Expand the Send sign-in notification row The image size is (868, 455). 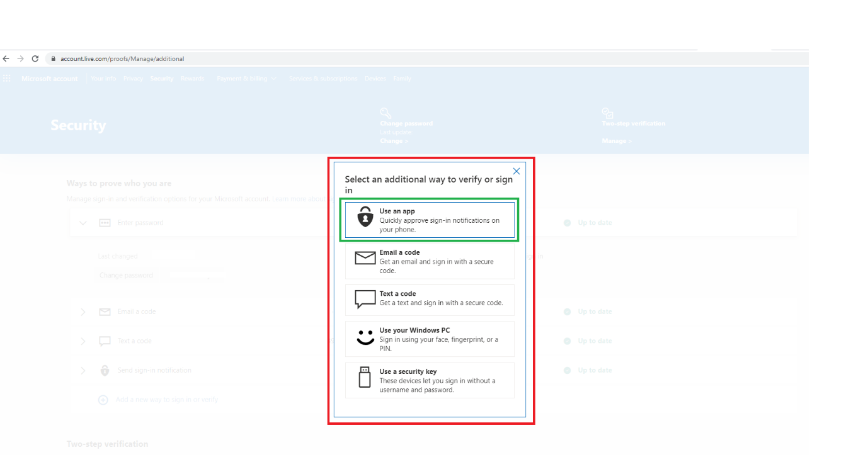[83, 371]
